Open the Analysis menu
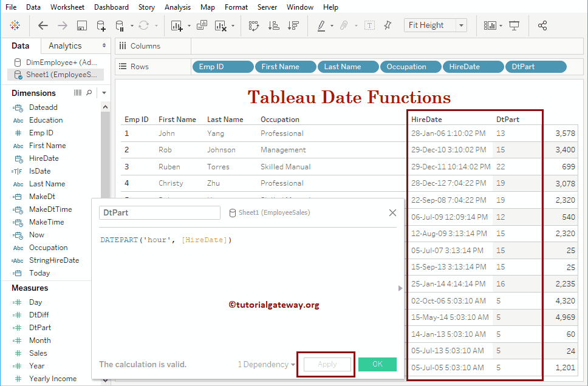Image resolution: width=588 pixels, height=386 pixels. tap(177, 7)
